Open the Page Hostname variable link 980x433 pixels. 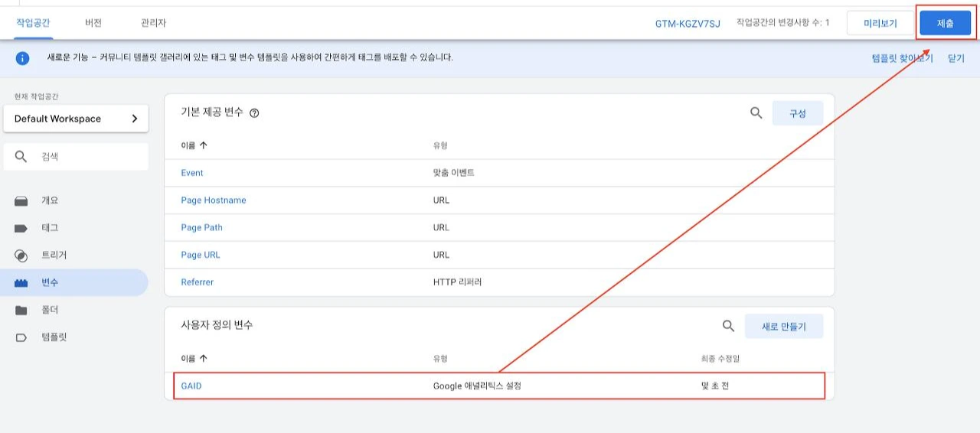pyautogui.click(x=214, y=200)
